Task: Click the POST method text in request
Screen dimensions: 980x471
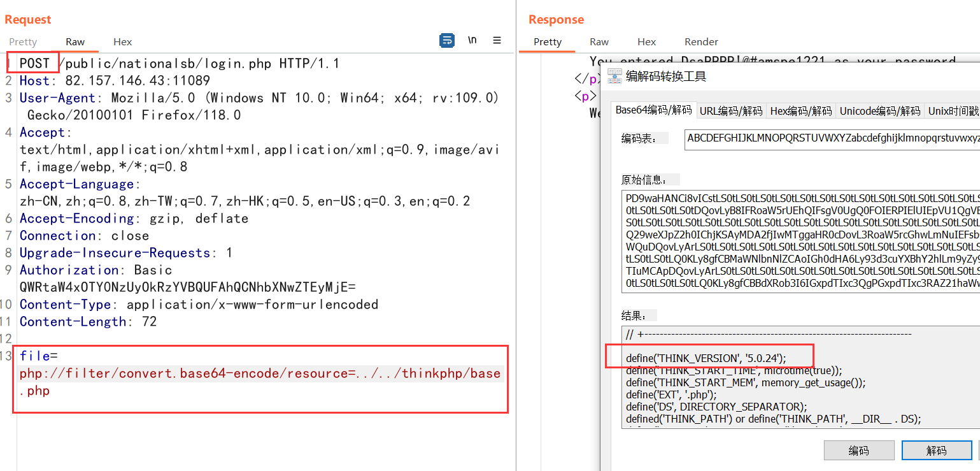Action: [x=34, y=64]
